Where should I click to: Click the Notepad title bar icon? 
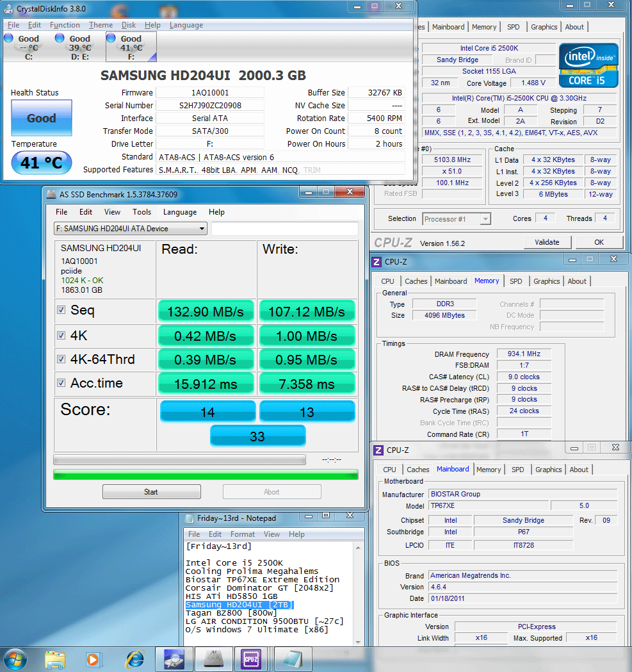(x=189, y=518)
